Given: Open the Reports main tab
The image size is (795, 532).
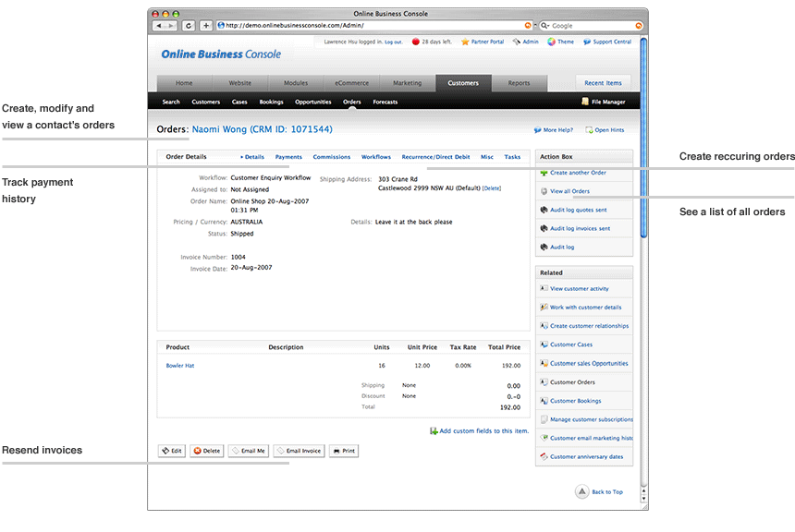Looking at the screenshot, I should coord(519,83).
